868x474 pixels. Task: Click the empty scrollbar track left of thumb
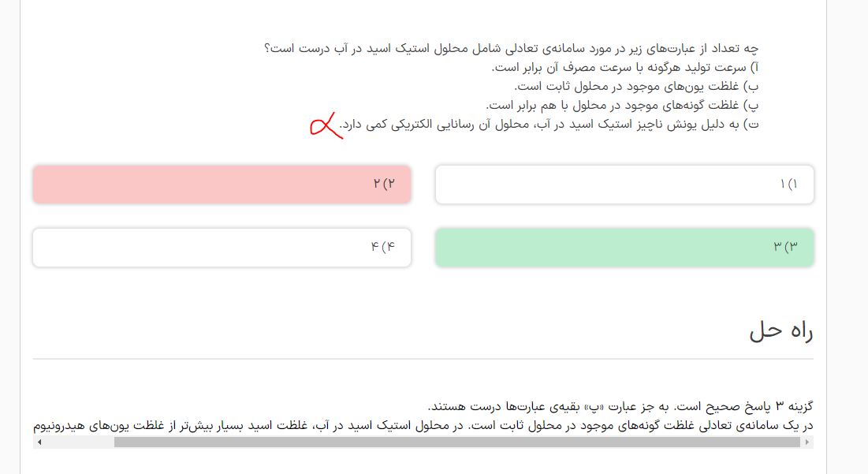[79, 442]
